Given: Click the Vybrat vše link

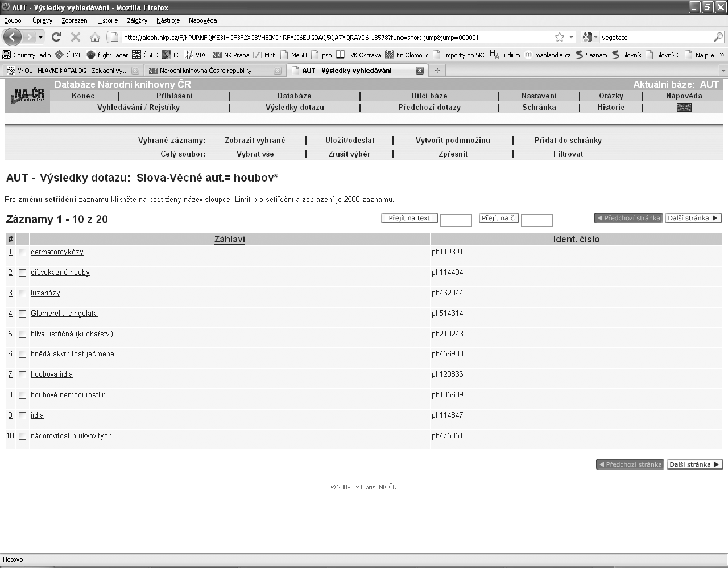Looking at the screenshot, I should point(255,154).
